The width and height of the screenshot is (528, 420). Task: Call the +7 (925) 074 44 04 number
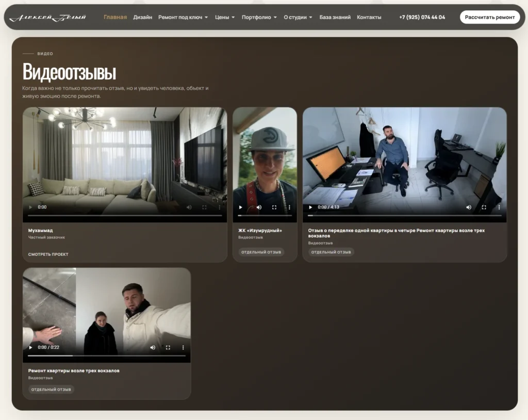(x=422, y=17)
